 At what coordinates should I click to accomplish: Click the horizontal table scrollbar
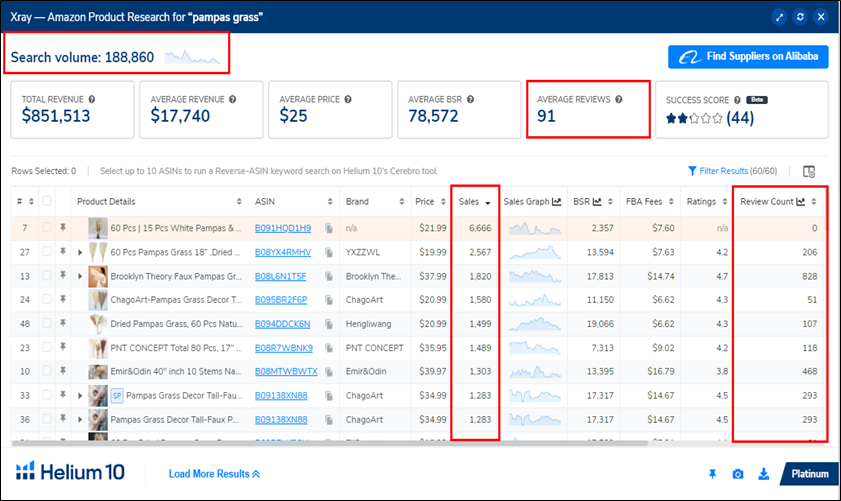[330, 443]
